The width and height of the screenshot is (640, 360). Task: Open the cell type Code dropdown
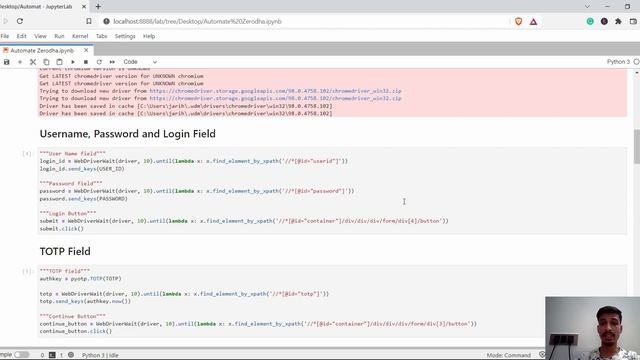(x=140, y=62)
